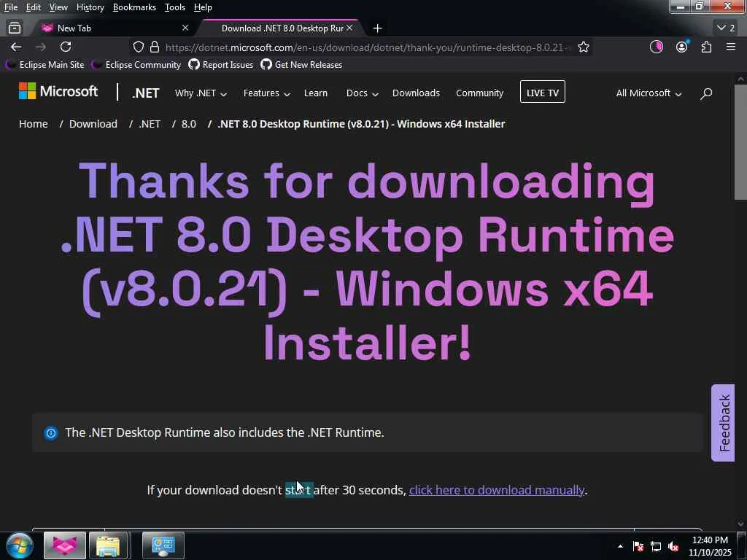747x560 pixels.
Task: Open the Windows Start orb
Action: 19,545
